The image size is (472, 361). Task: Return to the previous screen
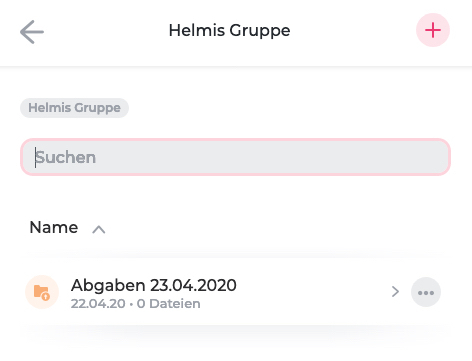coord(32,32)
